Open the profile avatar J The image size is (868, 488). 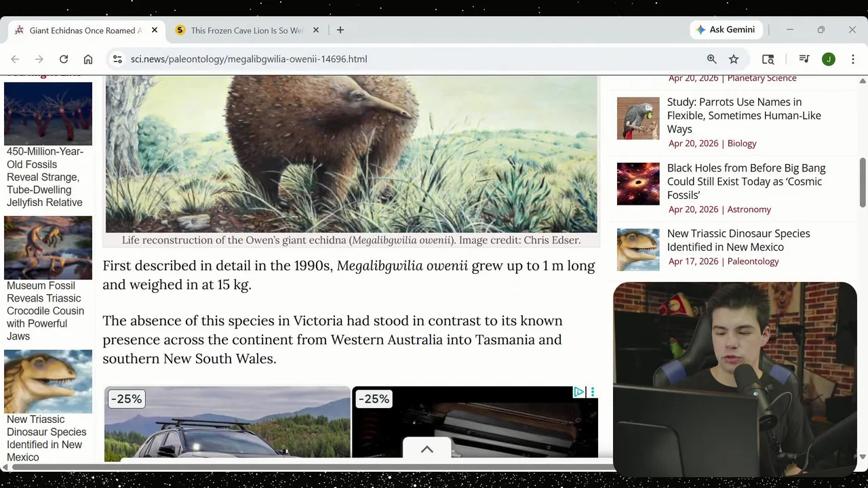click(829, 59)
